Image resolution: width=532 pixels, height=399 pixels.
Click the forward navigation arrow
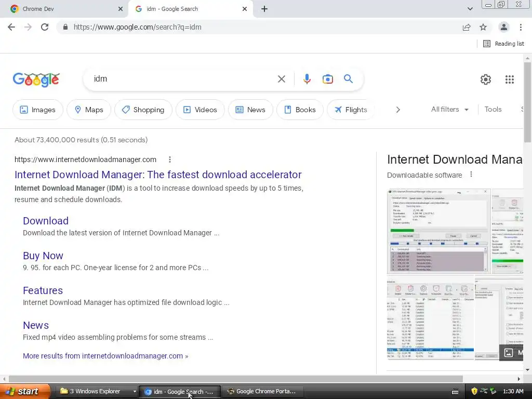(x=28, y=27)
